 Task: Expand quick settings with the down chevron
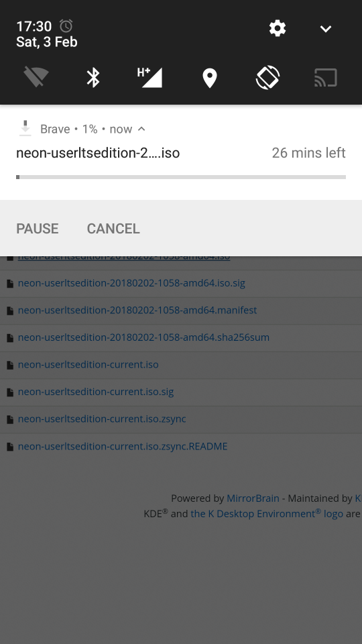coord(326,29)
